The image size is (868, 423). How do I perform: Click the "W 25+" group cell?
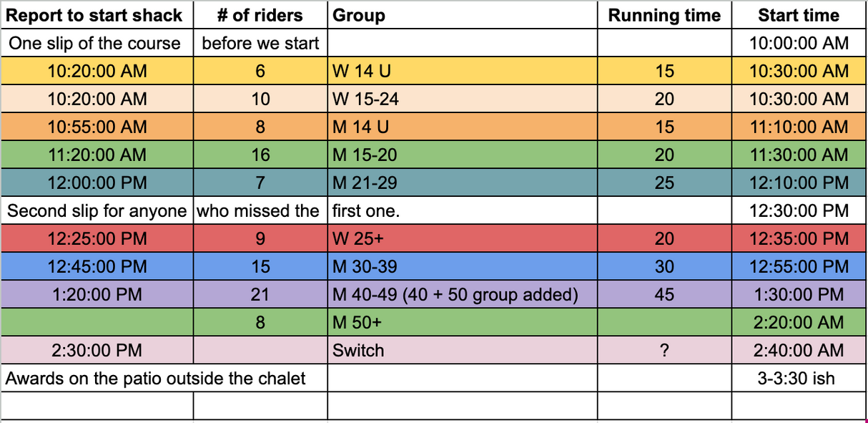click(x=462, y=238)
